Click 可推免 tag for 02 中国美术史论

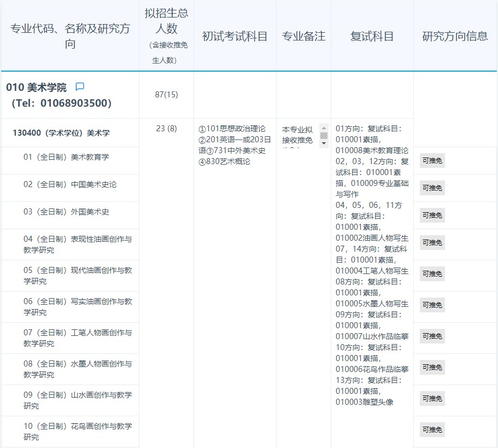(432, 188)
